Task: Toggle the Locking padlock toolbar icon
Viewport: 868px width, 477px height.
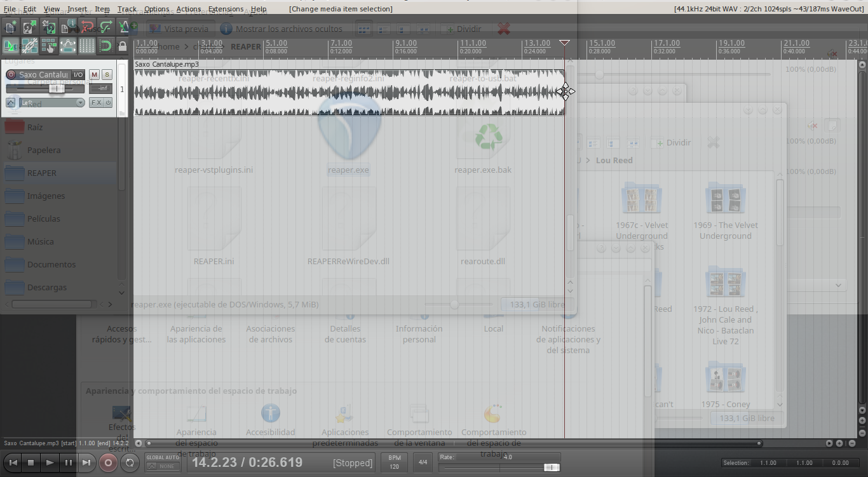Action: tap(123, 46)
